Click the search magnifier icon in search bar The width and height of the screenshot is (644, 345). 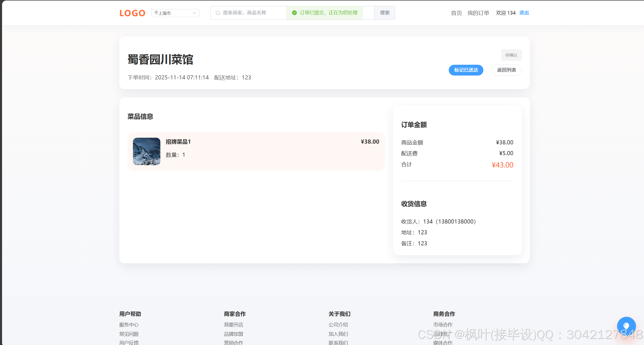coord(218,13)
